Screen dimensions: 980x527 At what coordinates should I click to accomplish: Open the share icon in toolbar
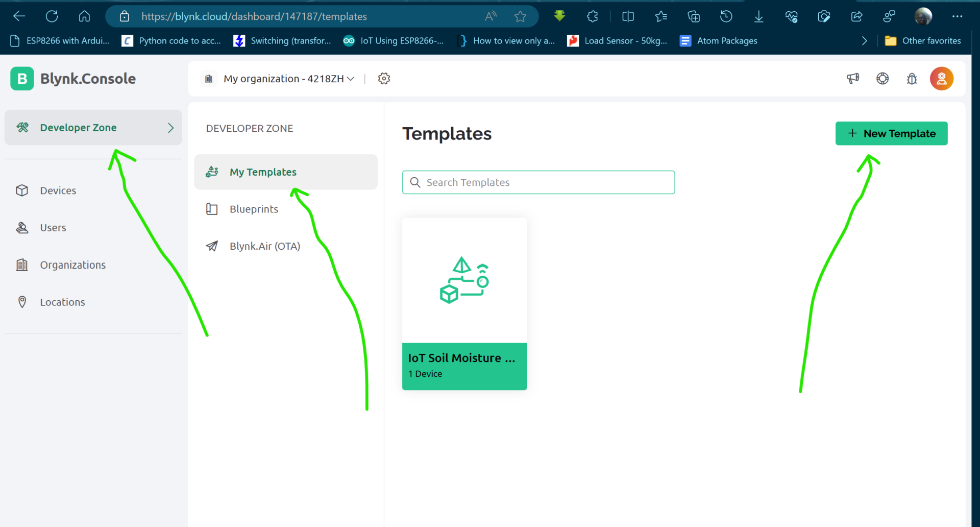pos(856,16)
